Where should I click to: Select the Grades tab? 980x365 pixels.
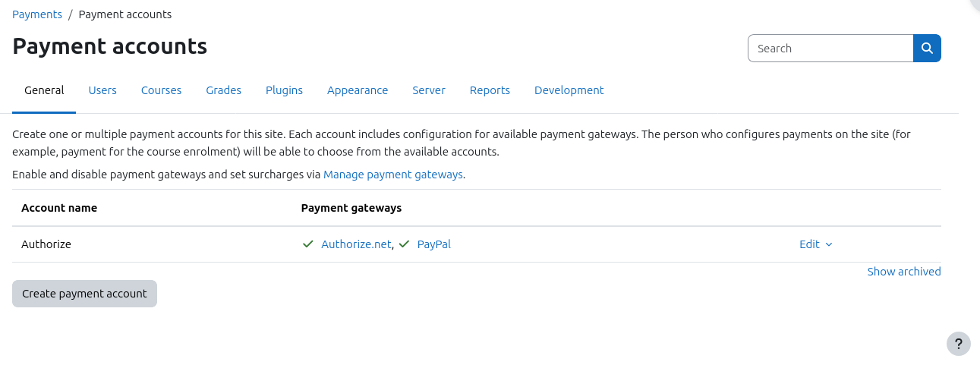(223, 90)
